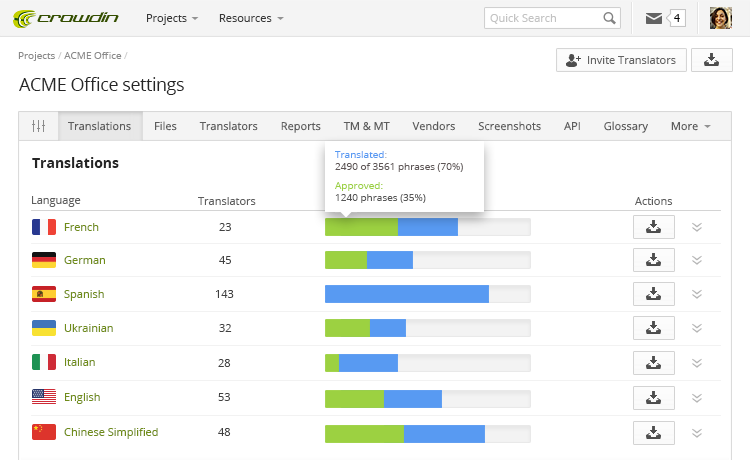Click the Italian flag icon

tap(44, 362)
